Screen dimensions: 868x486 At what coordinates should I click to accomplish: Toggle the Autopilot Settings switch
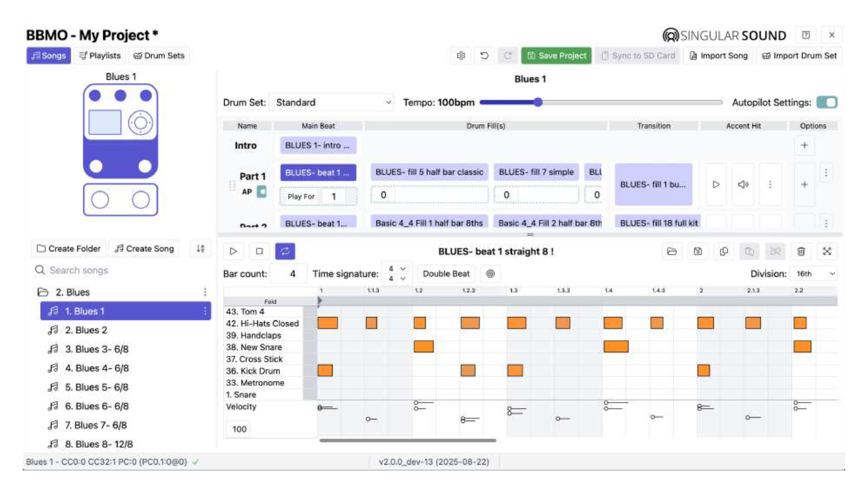827,103
